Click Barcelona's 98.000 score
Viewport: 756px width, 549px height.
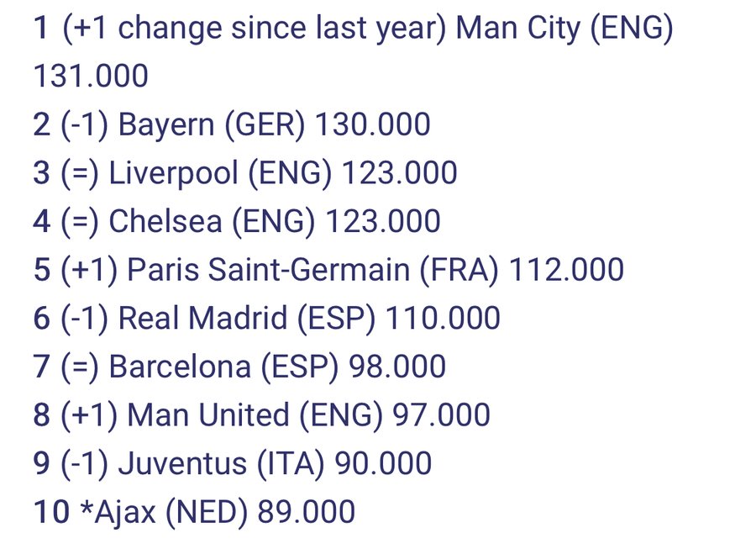click(x=397, y=366)
